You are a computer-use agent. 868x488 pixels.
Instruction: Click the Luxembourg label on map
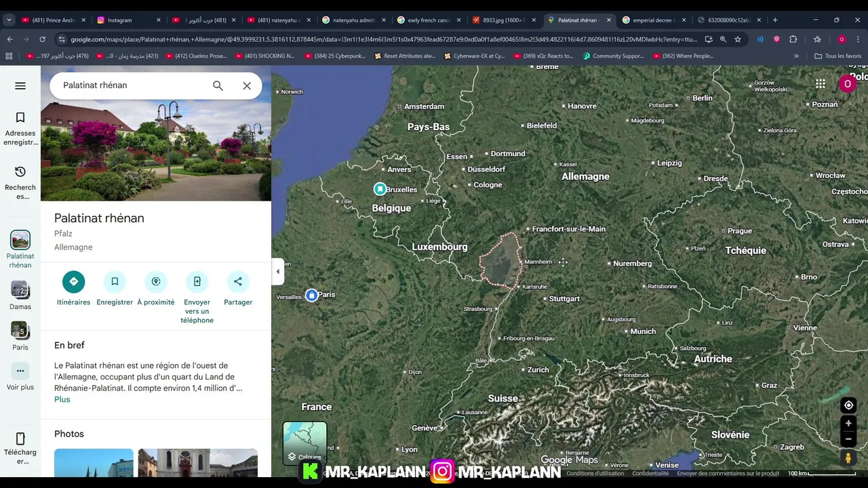(x=439, y=247)
